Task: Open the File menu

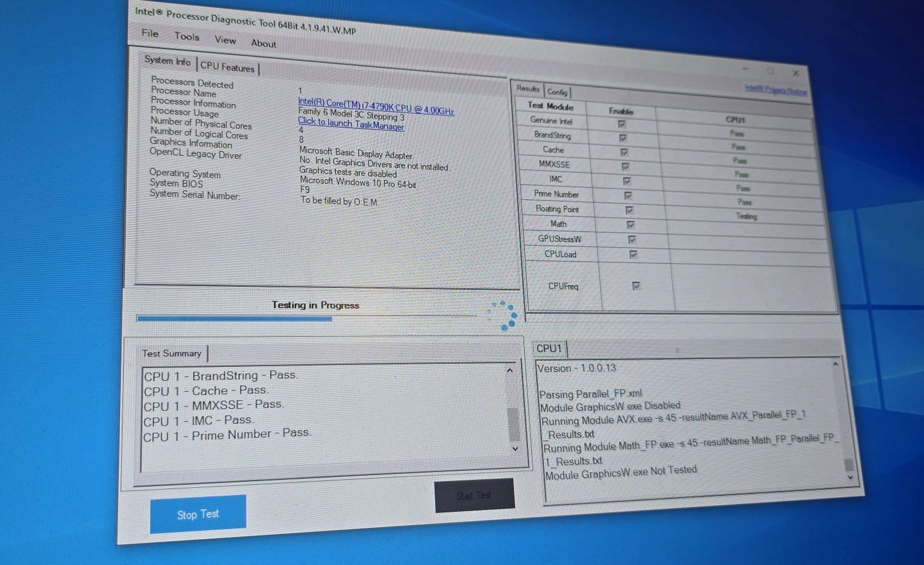Action: (x=150, y=33)
